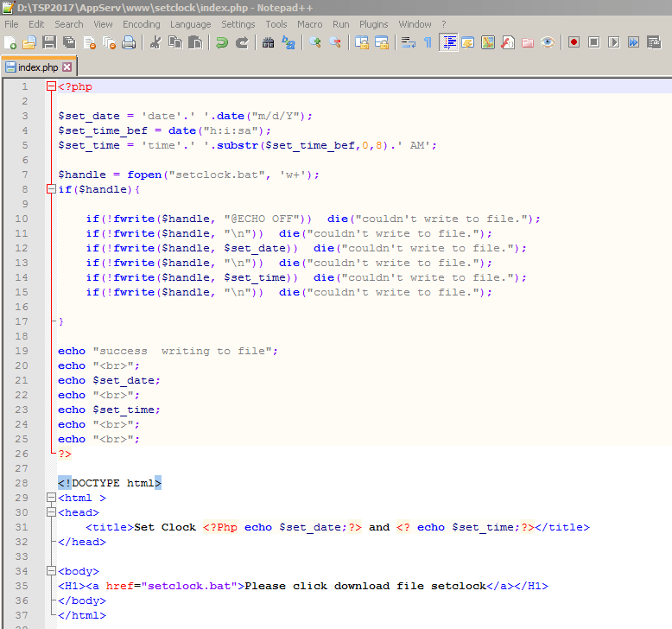The width and height of the screenshot is (672, 629).
Task: Collapse the <html> tag fold marker
Action: [x=50, y=498]
